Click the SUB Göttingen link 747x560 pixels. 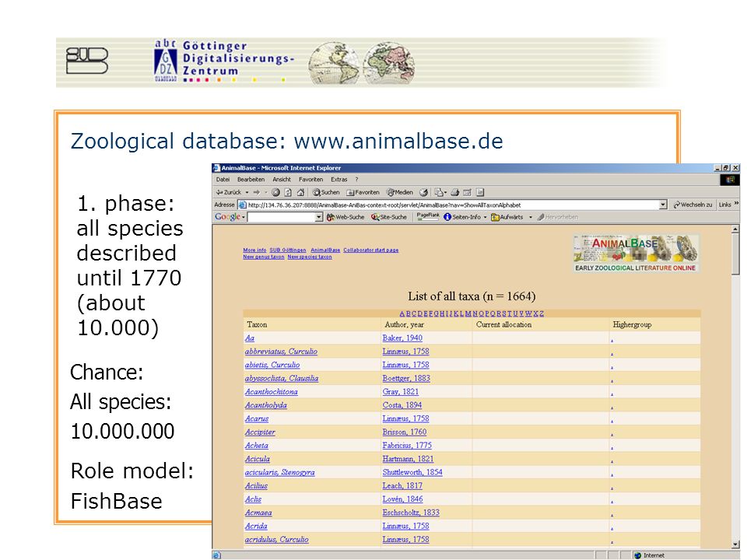click(288, 250)
